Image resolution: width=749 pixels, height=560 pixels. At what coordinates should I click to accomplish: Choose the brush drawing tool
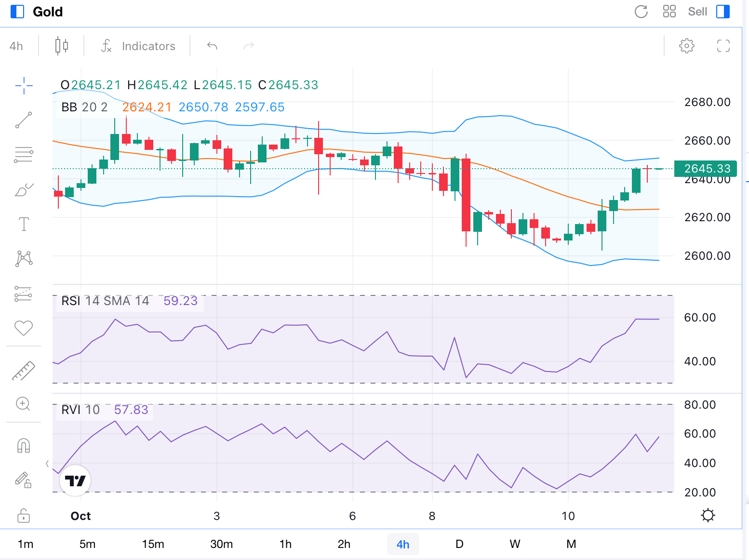pyautogui.click(x=24, y=190)
